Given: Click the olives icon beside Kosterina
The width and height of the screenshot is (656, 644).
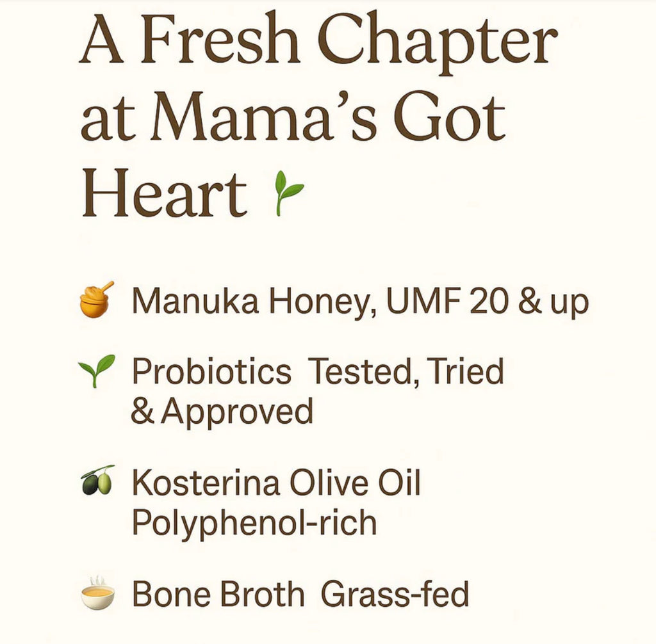Looking at the screenshot, I should [97, 481].
